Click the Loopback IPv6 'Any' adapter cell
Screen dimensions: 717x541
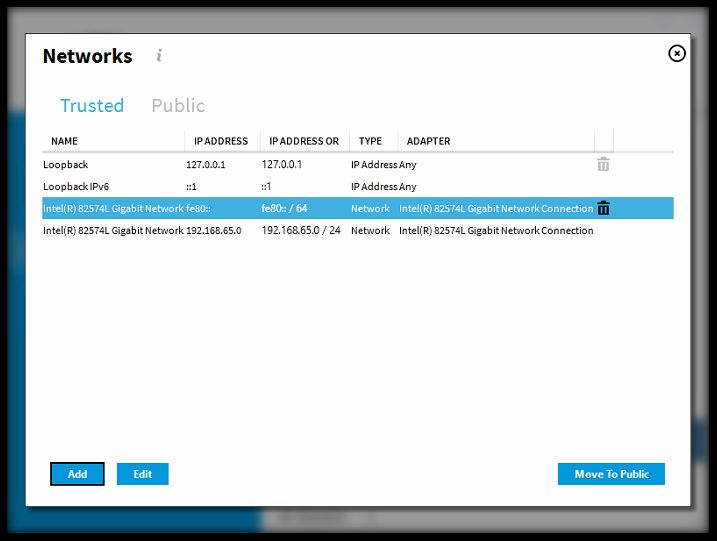coord(408,187)
